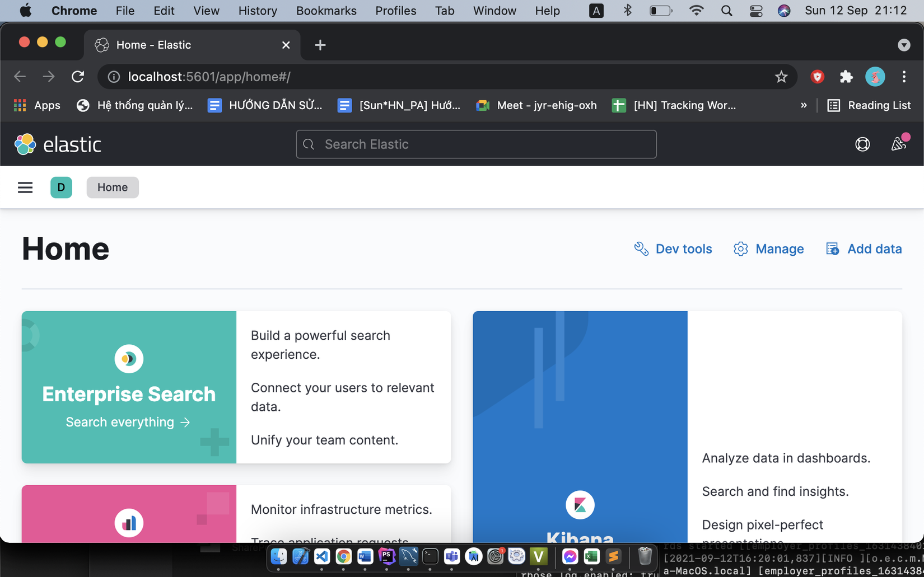Open the Bluetooth status menu

(x=628, y=11)
